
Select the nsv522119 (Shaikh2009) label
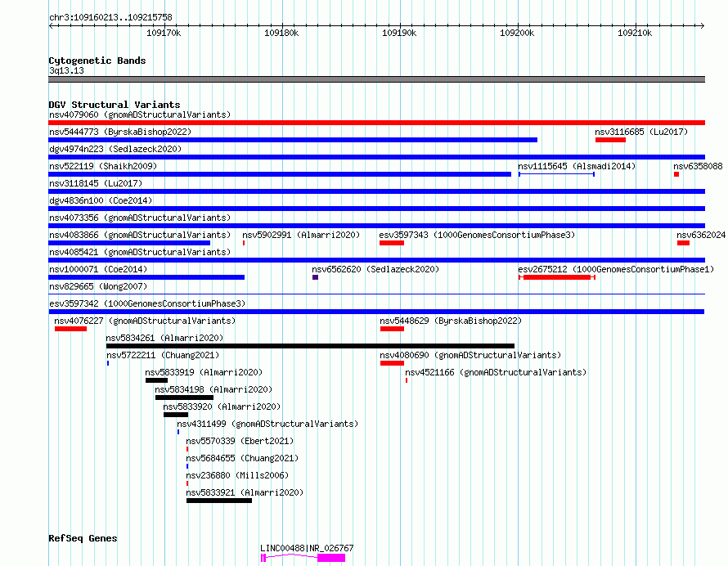click(103, 166)
